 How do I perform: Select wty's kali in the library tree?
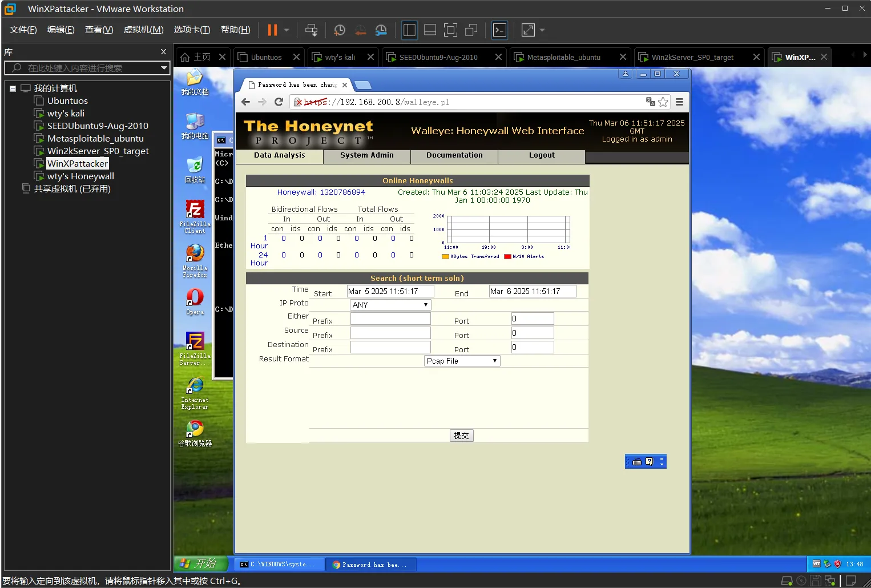coord(66,114)
